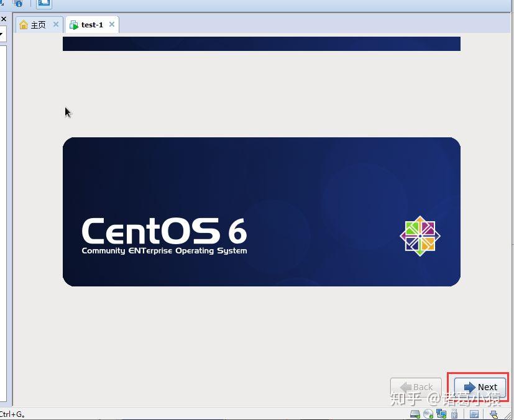Click the USB device status icon
The image size is (514, 420).
pyautogui.click(x=454, y=413)
